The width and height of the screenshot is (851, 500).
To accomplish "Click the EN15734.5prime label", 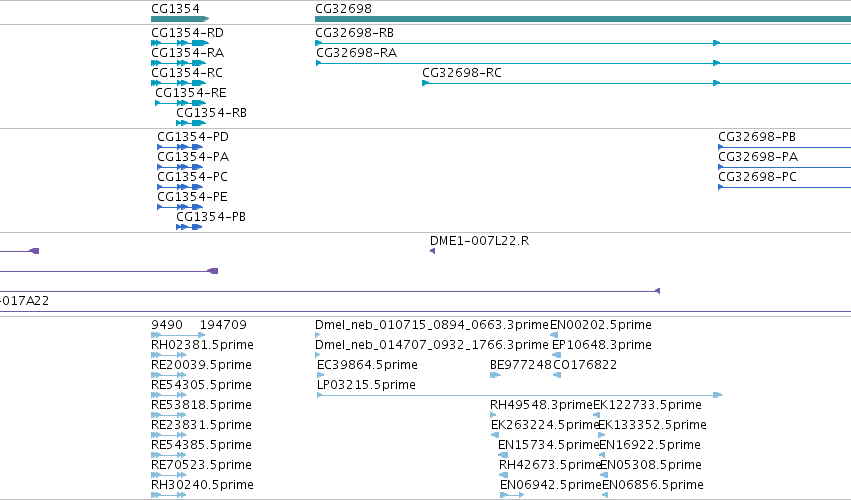I will 548,446.
